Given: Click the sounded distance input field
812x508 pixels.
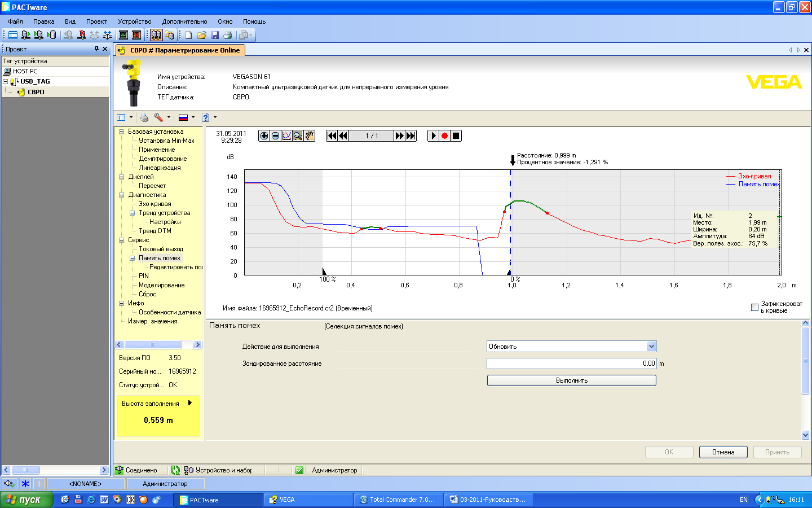Looking at the screenshot, I should coord(572,364).
